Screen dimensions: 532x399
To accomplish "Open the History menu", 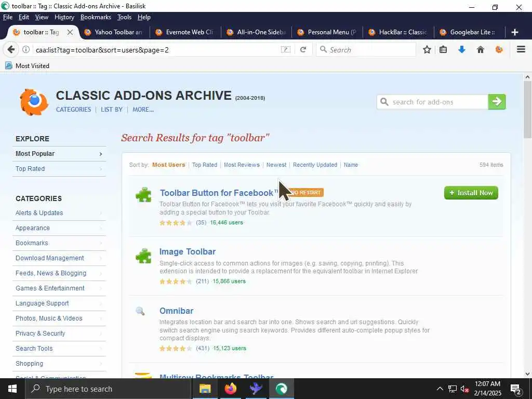I will [x=64, y=17].
